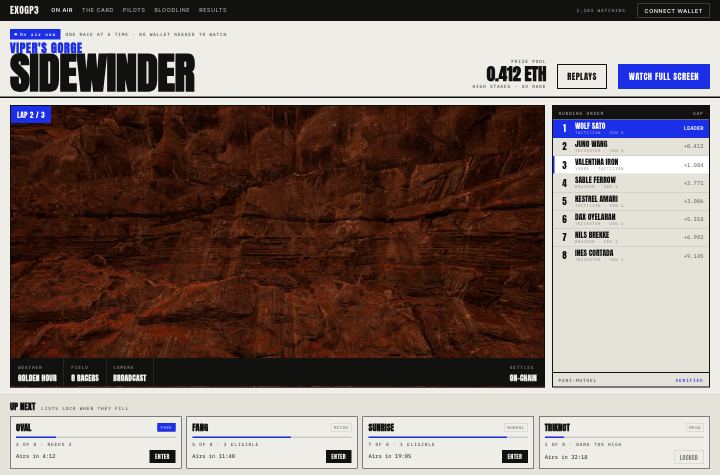Viewport: 720px width, 475px height.
Task: Click the Viper's Gorge track name
Action: pyautogui.click(x=46, y=48)
